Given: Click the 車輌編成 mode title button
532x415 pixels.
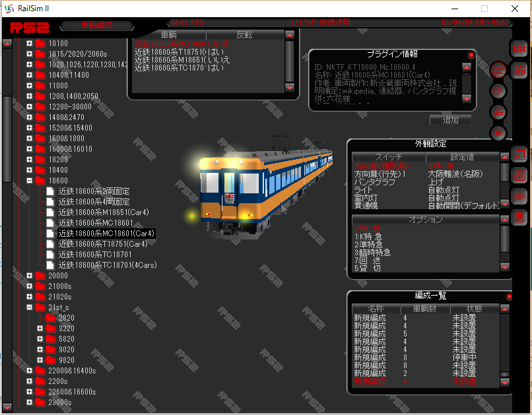Looking at the screenshot, I should click(x=96, y=25).
